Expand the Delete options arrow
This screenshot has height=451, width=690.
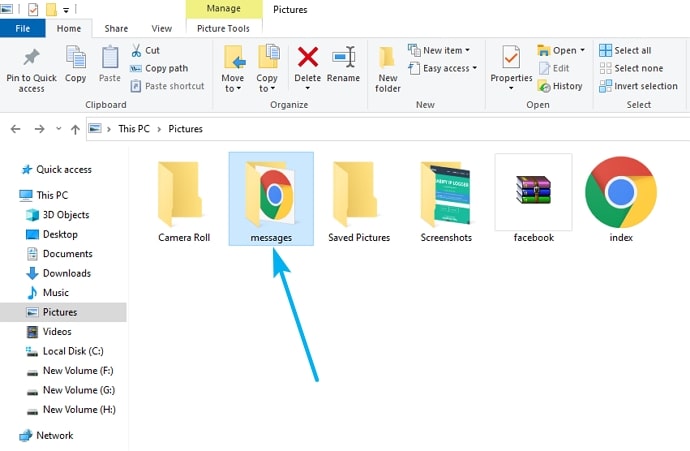click(x=307, y=88)
